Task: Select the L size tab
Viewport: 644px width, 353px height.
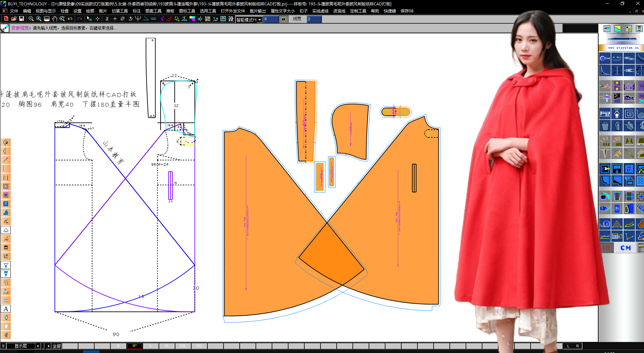Action: 151,346
